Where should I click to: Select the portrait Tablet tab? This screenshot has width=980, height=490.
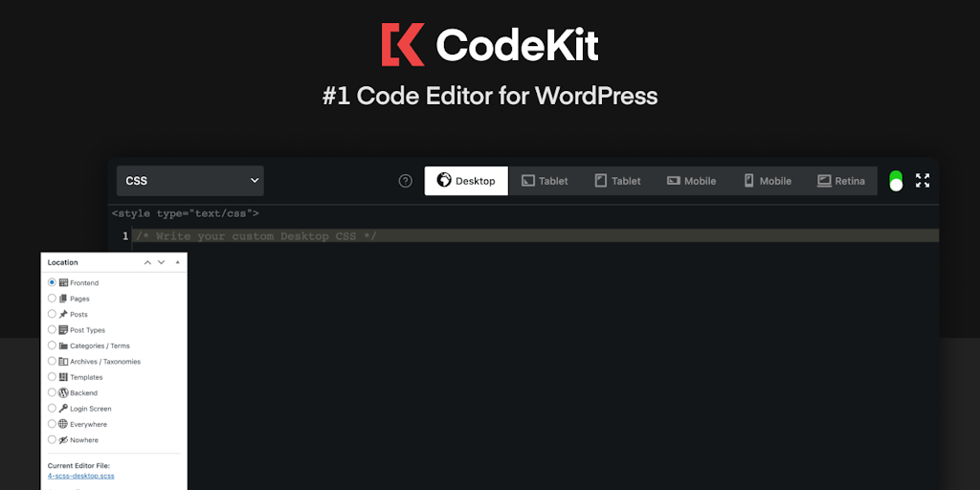click(x=617, y=181)
